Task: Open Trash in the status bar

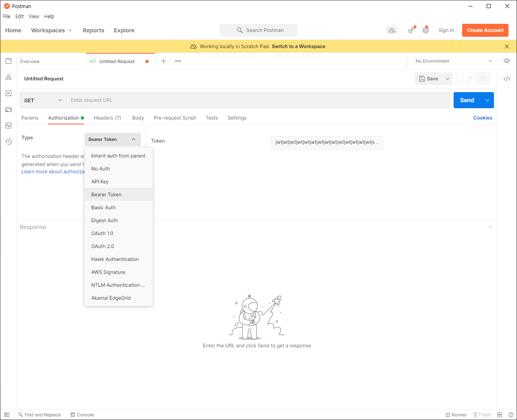Action: pyautogui.click(x=482, y=415)
